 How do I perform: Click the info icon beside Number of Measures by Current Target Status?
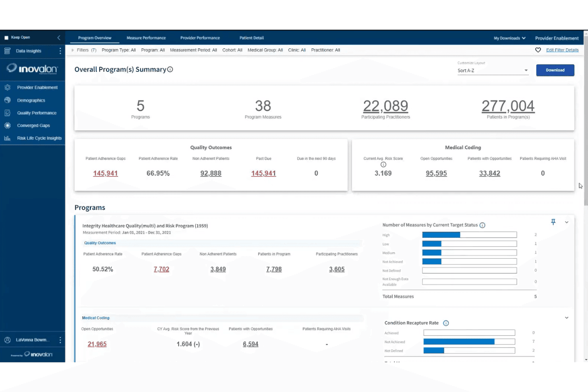pyautogui.click(x=482, y=225)
